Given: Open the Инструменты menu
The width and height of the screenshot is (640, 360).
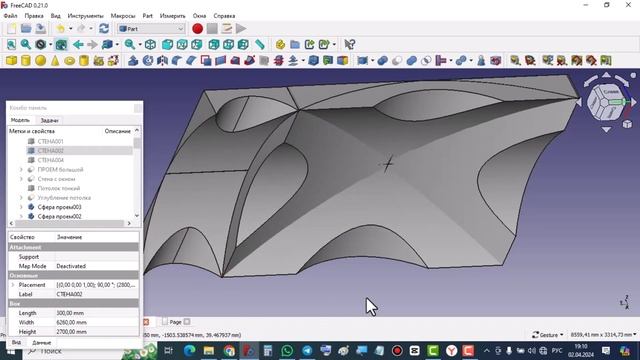Looking at the screenshot, I should click(85, 16).
